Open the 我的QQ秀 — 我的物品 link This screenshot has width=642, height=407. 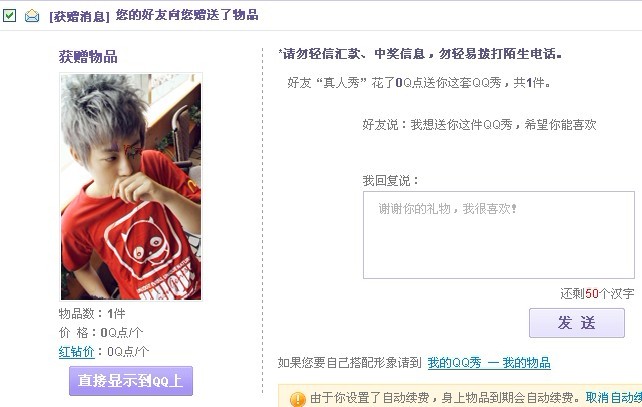(489, 363)
